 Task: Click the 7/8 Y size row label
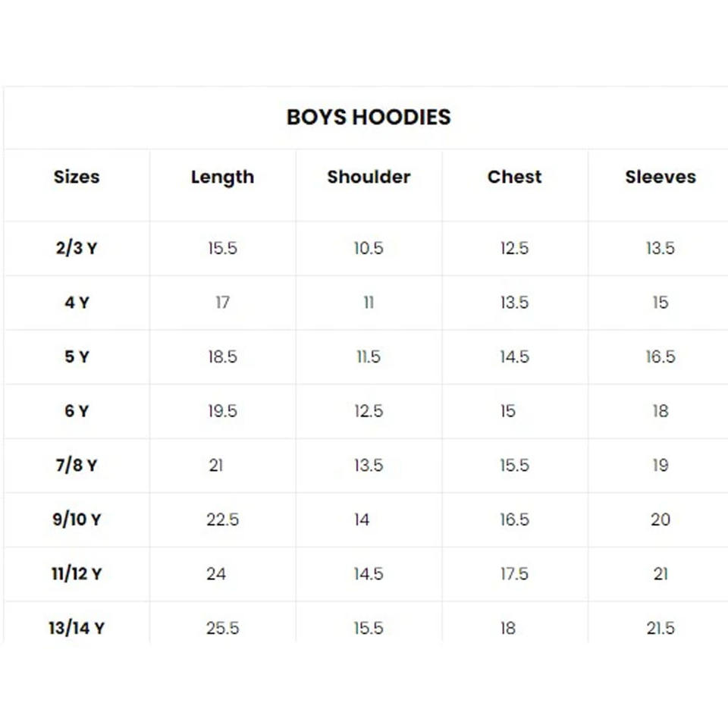point(77,465)
